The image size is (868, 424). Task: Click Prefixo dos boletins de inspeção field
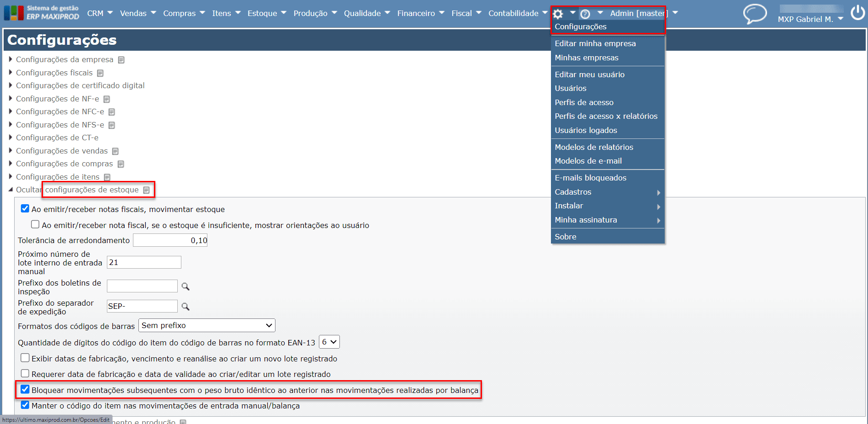tap(142, 286)
